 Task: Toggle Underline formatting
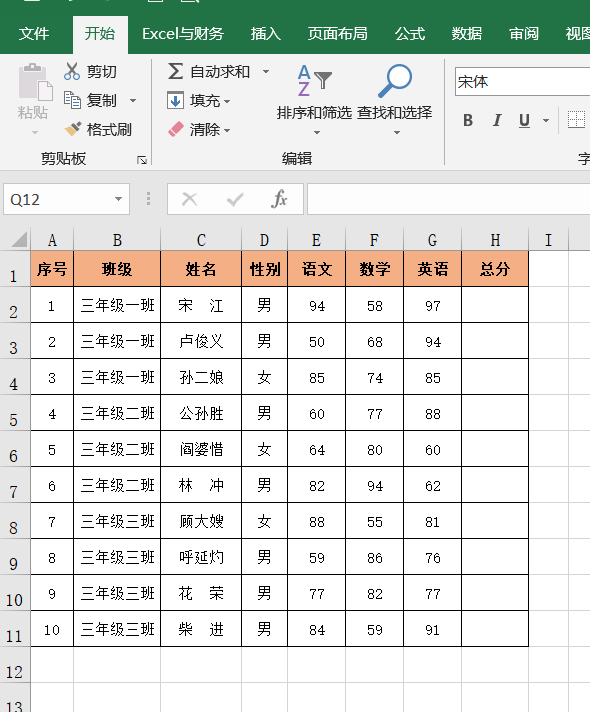pos(524,120)
